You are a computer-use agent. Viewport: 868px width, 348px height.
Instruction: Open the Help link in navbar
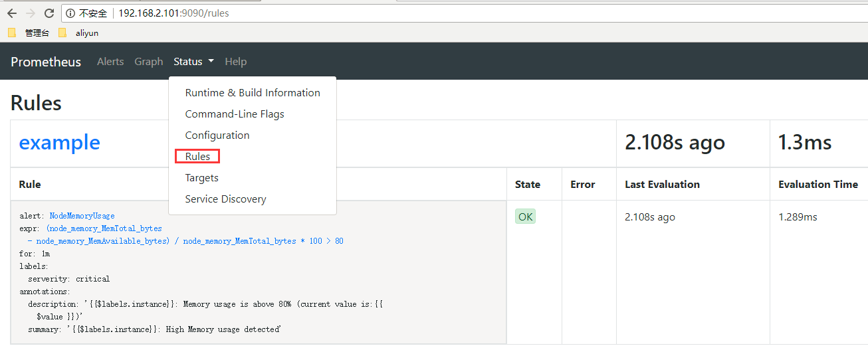[x=235, y=62]
